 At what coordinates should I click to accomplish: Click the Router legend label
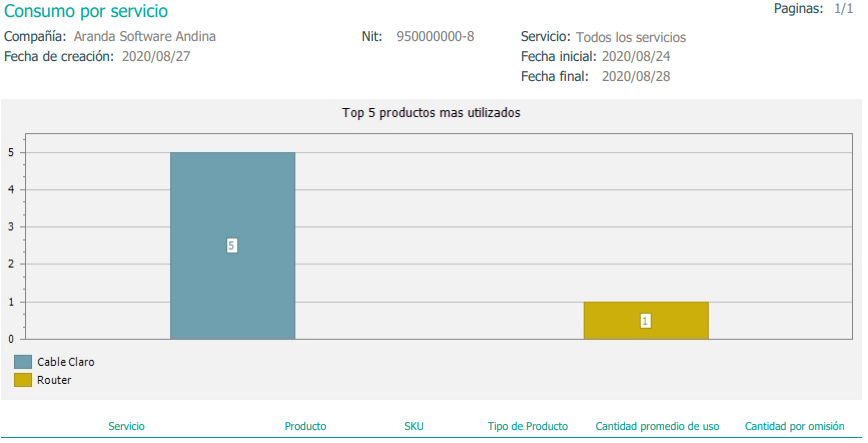[x=54, y=380]
